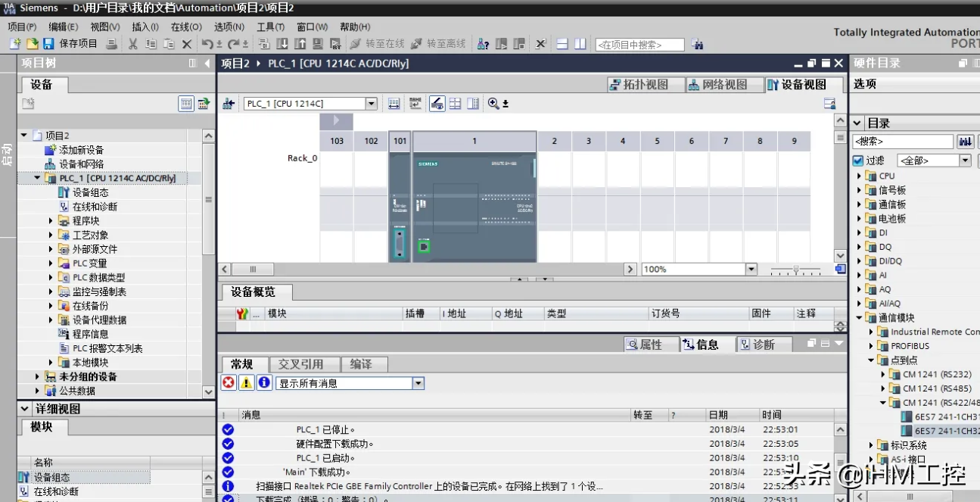Screen dimensions: 980x502
Task: Open the PLC_1 [CPU 1214C] device dropdown
Action: coord(371,104)
